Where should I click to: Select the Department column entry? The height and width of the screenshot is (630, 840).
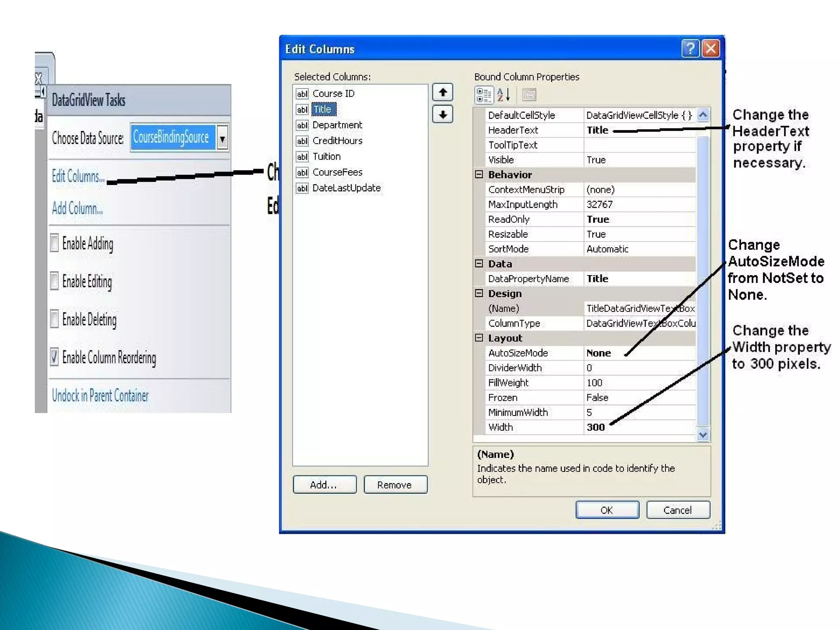(337, 125)
